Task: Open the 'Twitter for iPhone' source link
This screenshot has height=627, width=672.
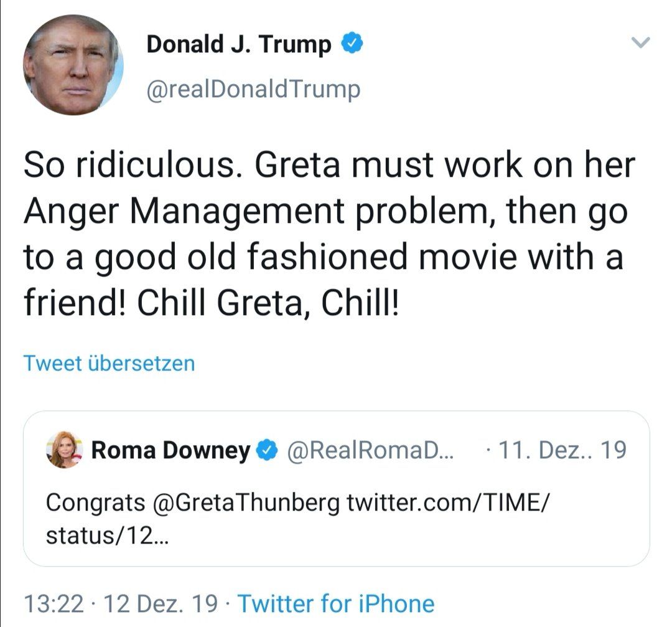Action: pyautogui.click(x=336, y=603)
